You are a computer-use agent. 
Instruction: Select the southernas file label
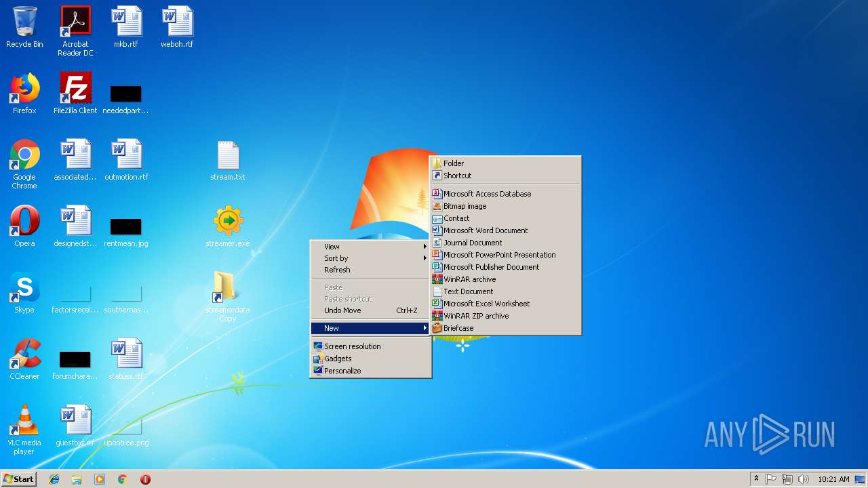[126, 310]
